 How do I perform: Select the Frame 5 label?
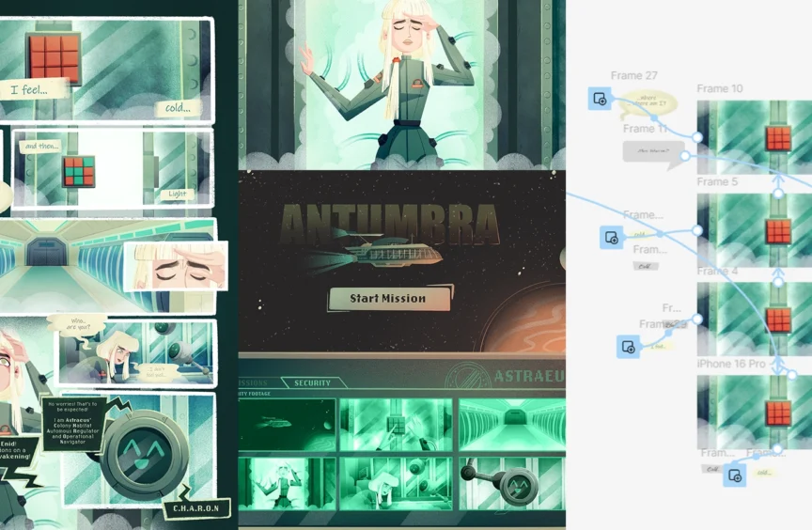pos(717,181)
